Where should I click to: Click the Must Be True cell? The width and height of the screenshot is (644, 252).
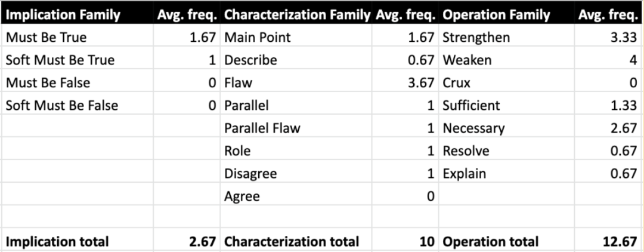(47, 38)
